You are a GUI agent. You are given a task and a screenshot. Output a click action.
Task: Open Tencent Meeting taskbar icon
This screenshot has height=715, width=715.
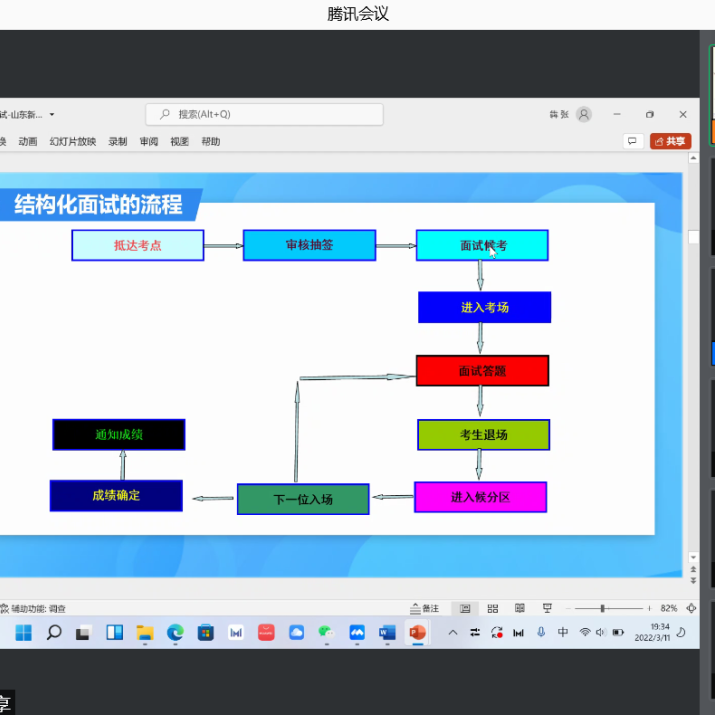pos(357,632)
